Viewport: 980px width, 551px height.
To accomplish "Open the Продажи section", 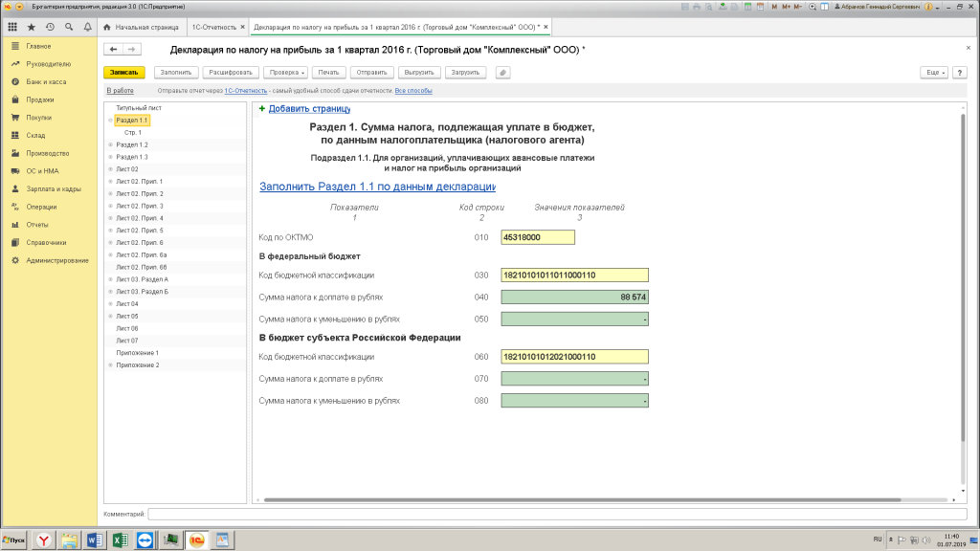I will 40,99.
